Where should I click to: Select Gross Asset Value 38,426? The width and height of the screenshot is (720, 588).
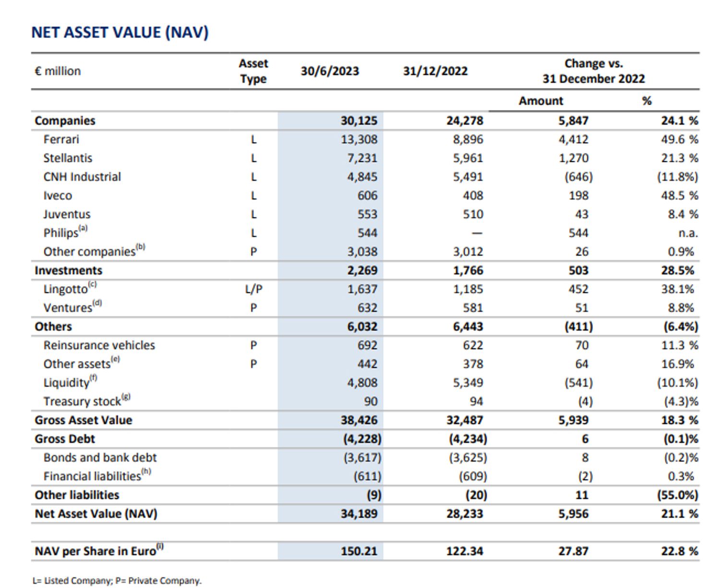[x=359, y=420]
